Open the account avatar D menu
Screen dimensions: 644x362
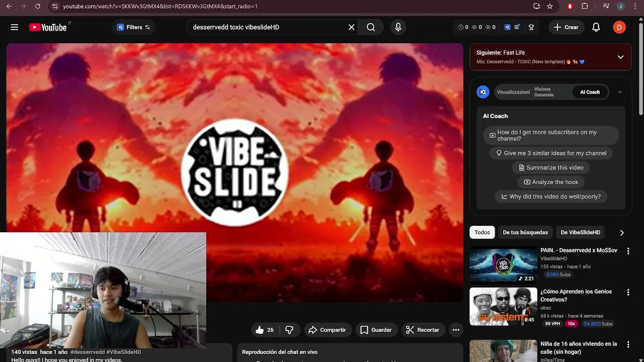[619, 27]
